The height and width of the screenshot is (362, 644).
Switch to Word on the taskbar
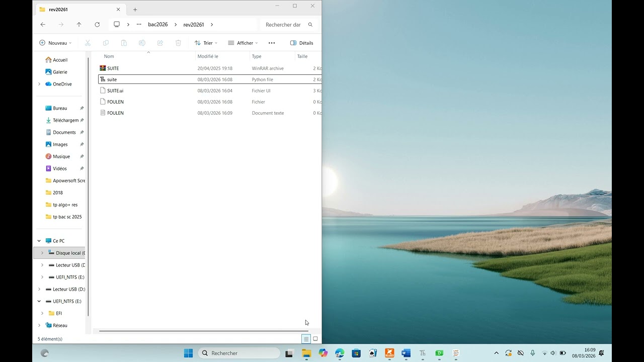406,353
